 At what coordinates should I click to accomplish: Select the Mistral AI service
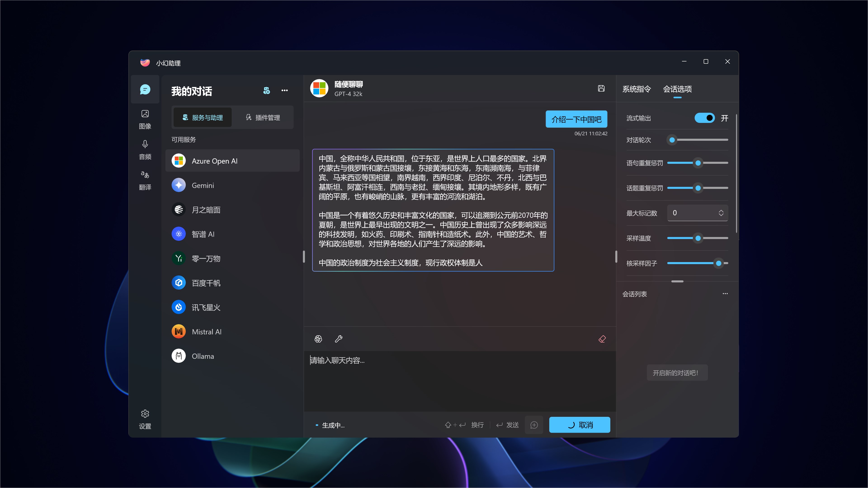tap(233, 332)
